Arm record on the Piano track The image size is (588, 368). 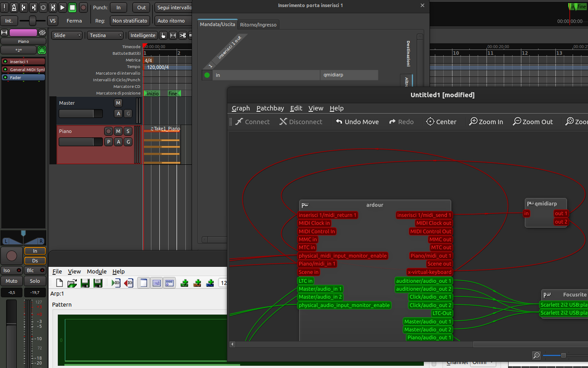click(108, 131)
